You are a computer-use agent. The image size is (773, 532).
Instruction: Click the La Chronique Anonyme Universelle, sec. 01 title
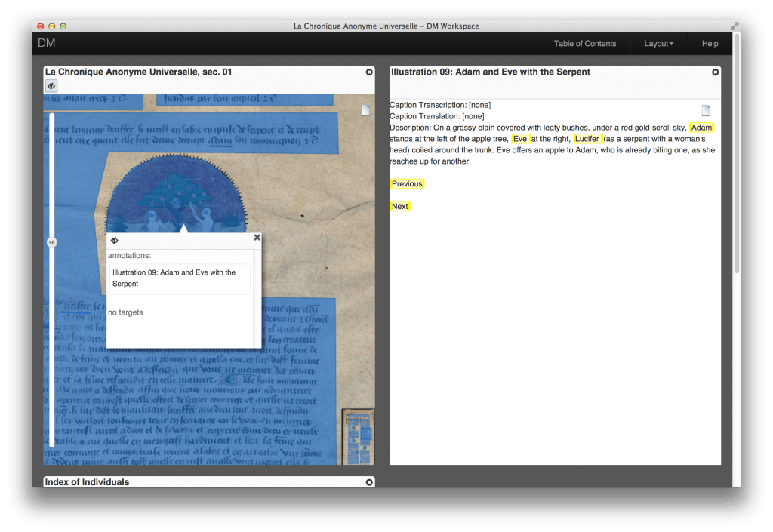139,72
